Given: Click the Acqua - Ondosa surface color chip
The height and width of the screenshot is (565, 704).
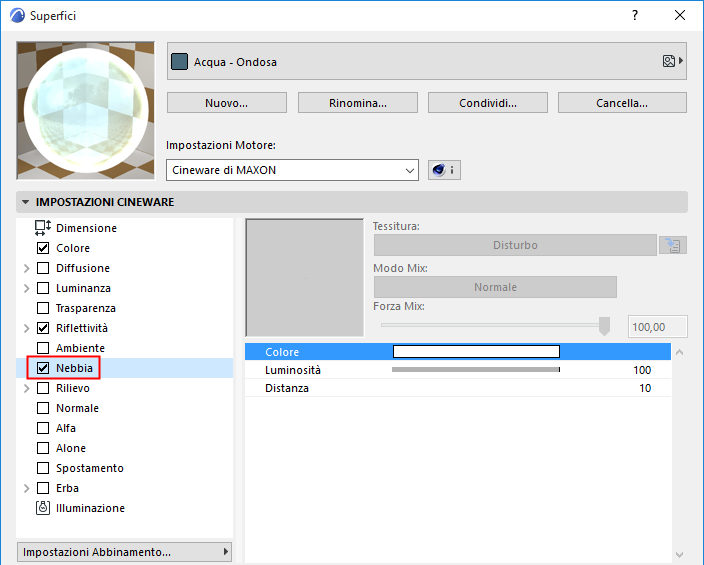Looking at the screenshot, I should coord(180,62).
